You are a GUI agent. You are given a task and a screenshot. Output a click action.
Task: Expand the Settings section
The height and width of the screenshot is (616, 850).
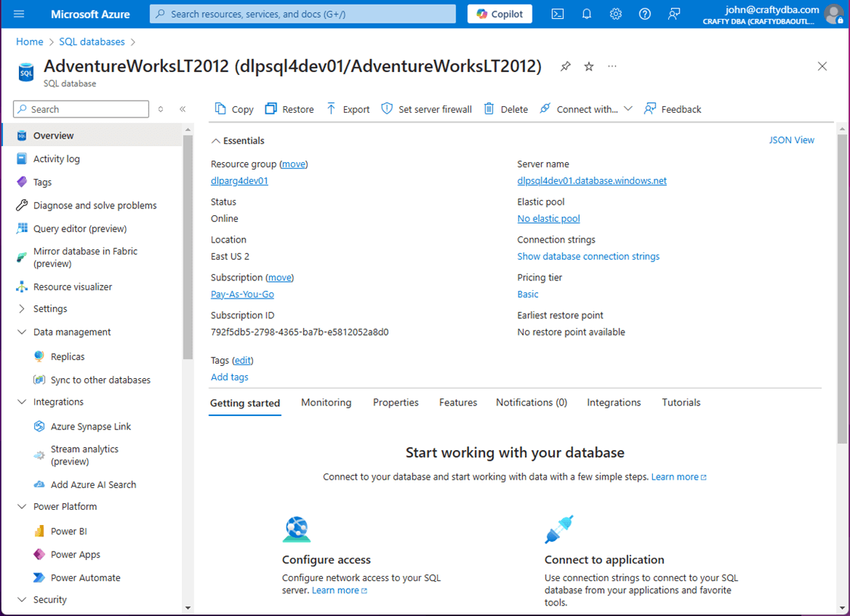(x=22, y=308)
